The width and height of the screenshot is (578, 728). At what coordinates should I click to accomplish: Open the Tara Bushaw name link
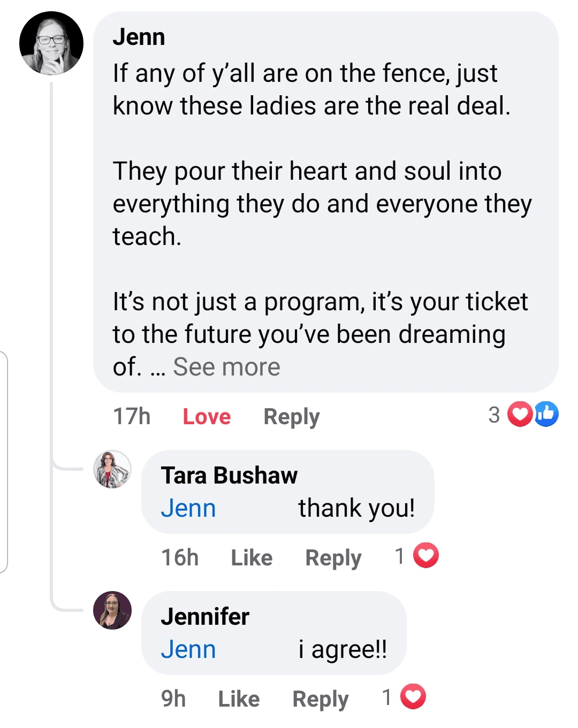coord(229,475)
